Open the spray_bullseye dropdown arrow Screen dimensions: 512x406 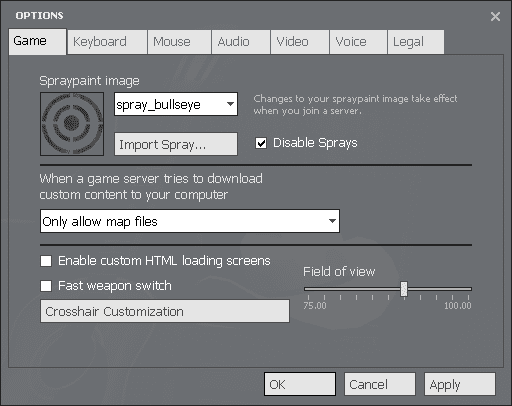pyautogui.click(x=230, y=104)
